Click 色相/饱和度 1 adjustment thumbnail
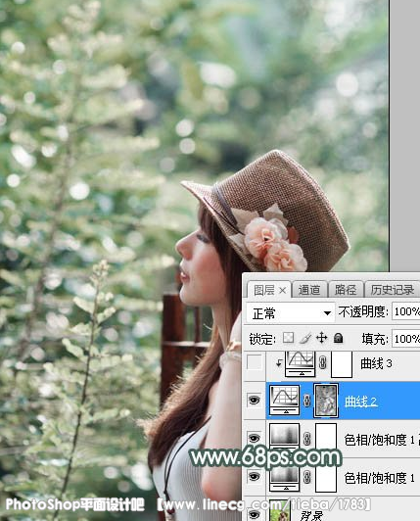The width and height of the screenshot is (420, 521). click(285, 479)
